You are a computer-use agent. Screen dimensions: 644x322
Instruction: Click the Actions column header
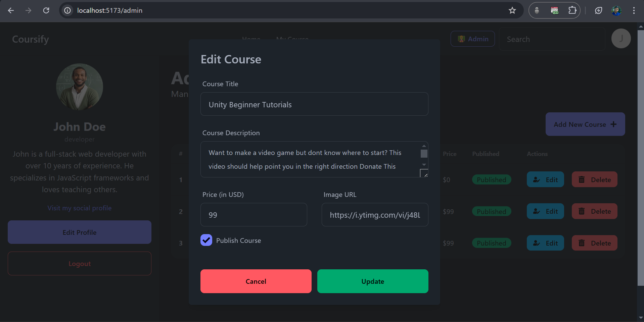(537, 154)
